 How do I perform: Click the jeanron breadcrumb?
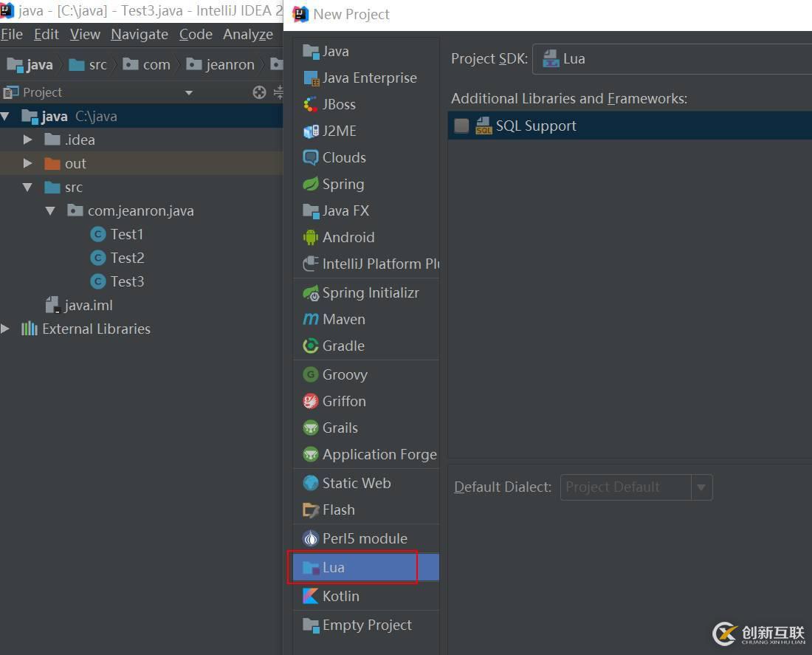(230, 65)
